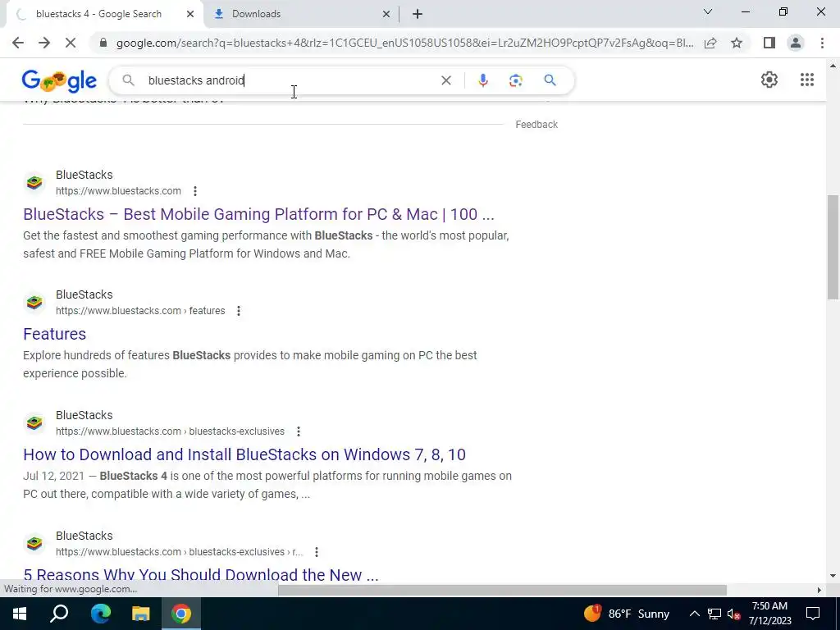840x630 pixels.
Task: Open the tab search dropdown arrow
Action: click(x=708, y=11)
